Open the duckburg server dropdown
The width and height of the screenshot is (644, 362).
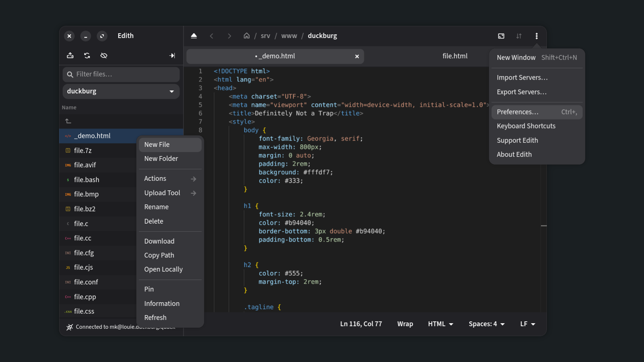(121, 91)
